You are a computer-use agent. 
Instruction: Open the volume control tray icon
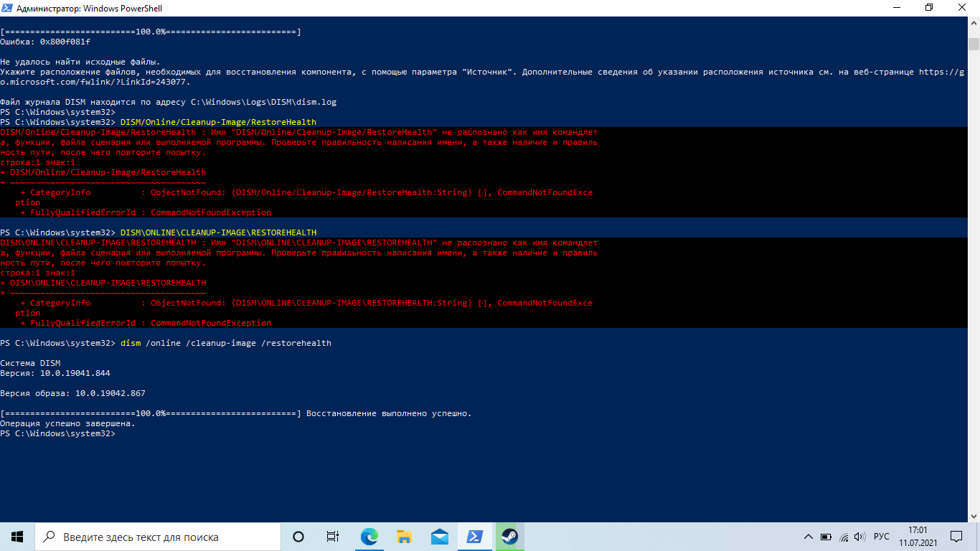[x=860, y=537]
